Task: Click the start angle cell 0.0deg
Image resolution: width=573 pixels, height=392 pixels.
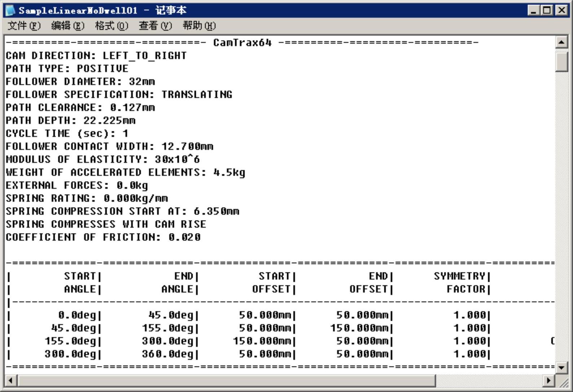Action: [77, 315]
